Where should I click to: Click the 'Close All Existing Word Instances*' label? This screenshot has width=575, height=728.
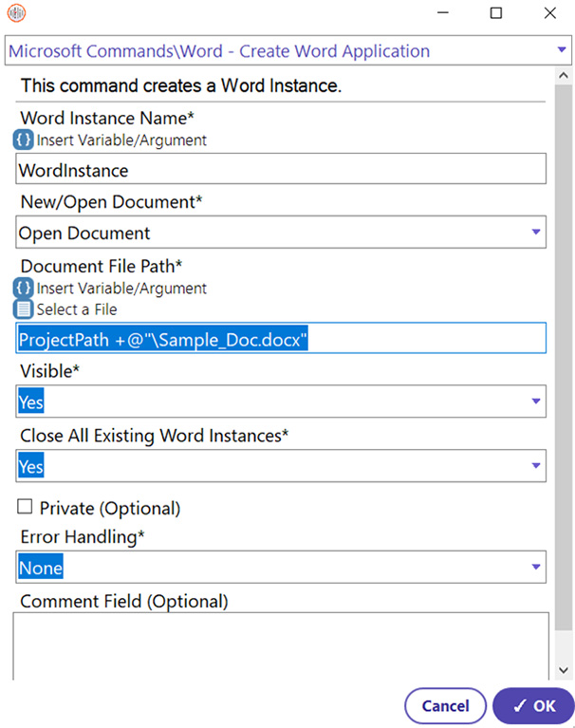pos(154,436)
